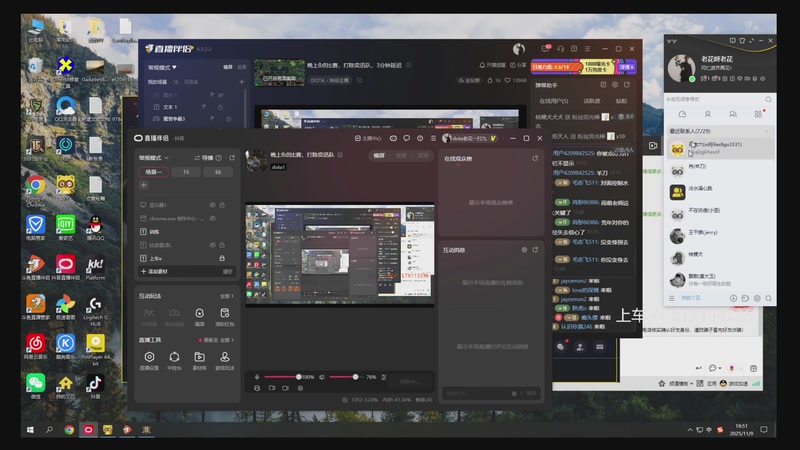Image resolution: width=800 pixels, height=450 pixels.
Task: Click the microphone icon beside the 100% slider
Action: click(x=257, y=377)
